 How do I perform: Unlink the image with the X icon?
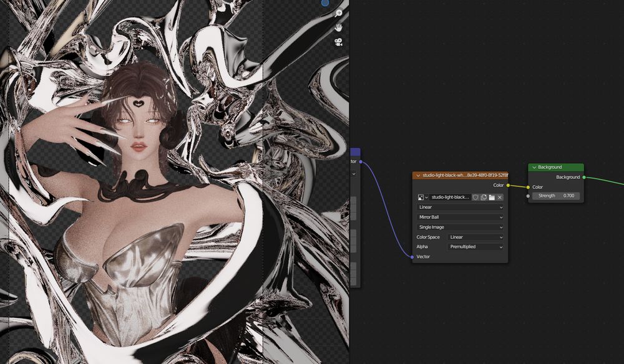(x=500, y=197)
